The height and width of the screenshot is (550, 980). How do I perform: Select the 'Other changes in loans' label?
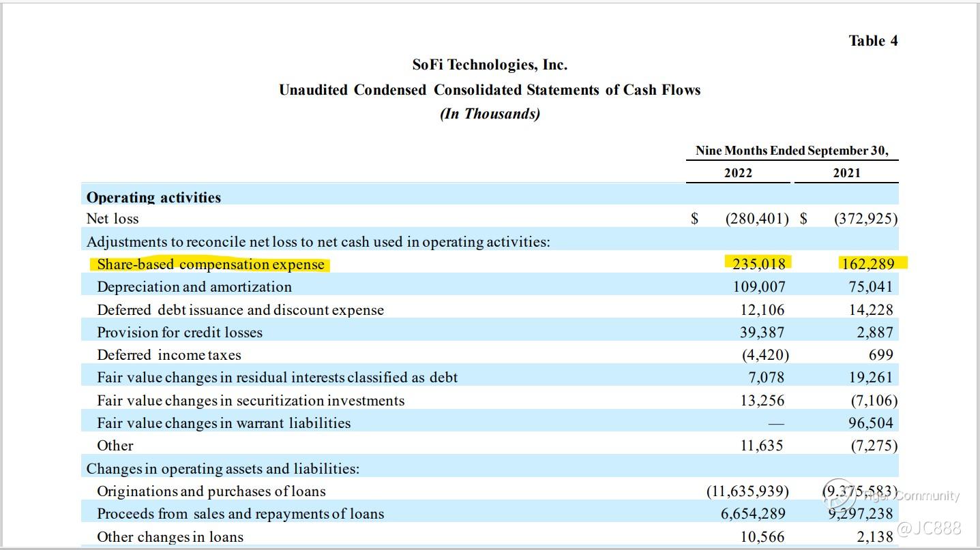point(170,537)
